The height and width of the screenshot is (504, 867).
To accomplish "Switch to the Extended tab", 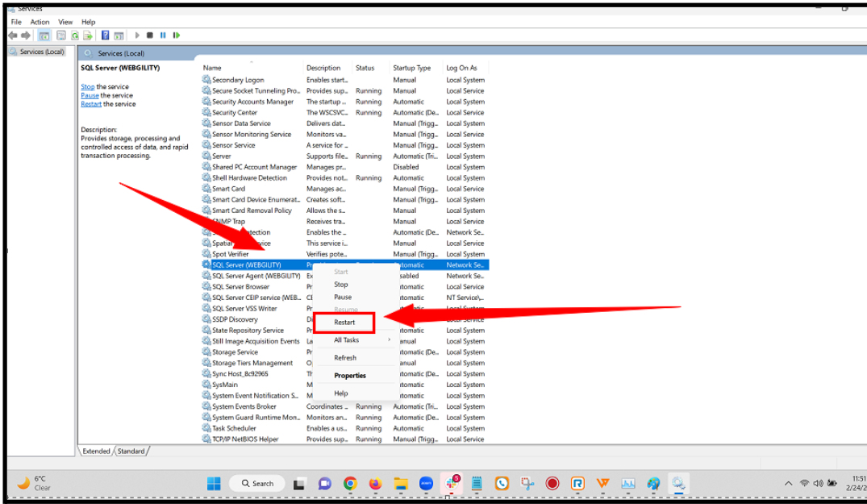I will [96, 452].
